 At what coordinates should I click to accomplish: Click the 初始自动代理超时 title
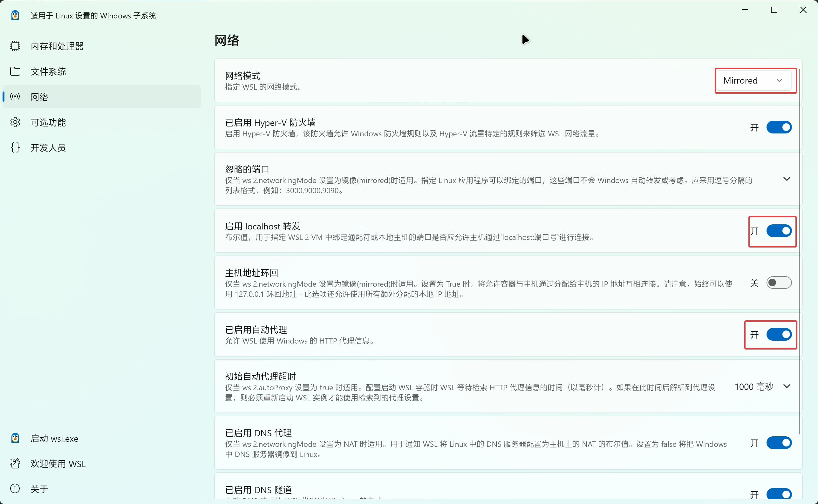click(261, 376)
